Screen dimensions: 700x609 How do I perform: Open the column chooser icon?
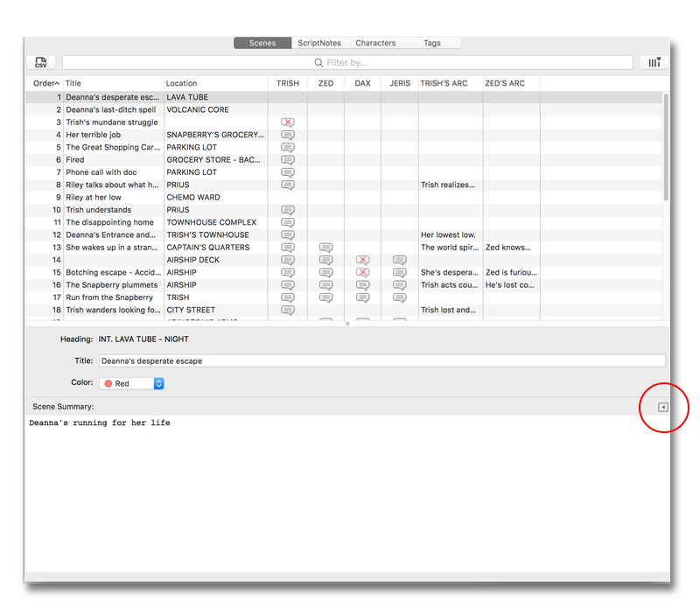[654, 63]
